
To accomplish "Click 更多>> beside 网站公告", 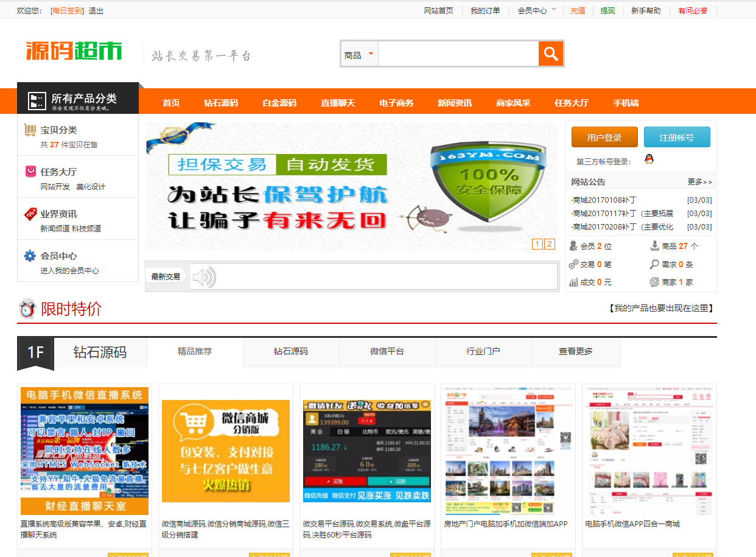I will 699,182.
